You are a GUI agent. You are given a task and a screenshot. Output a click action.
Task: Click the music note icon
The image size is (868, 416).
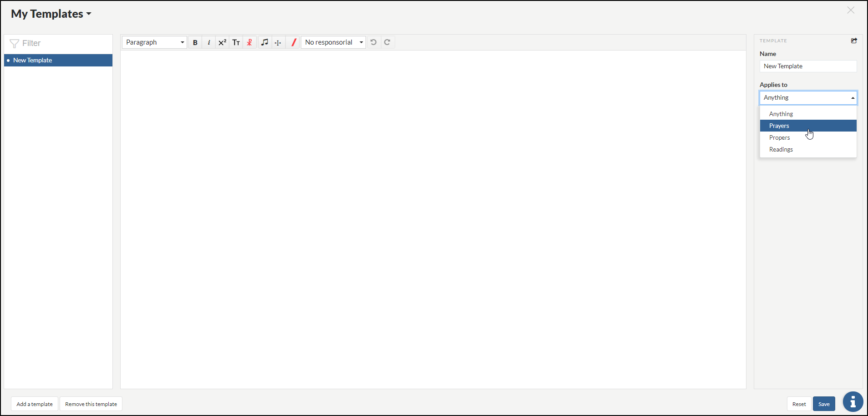tap(264, 42)
